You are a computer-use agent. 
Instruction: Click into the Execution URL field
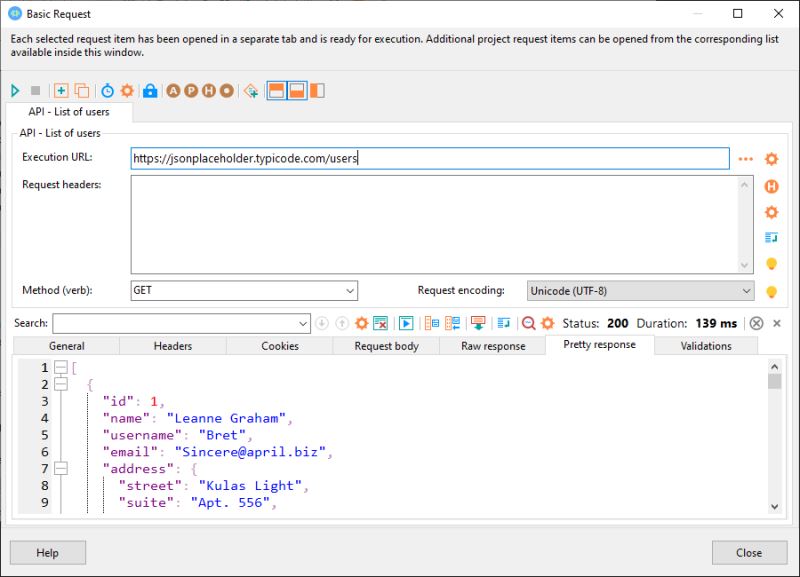[x=430, y=159]
